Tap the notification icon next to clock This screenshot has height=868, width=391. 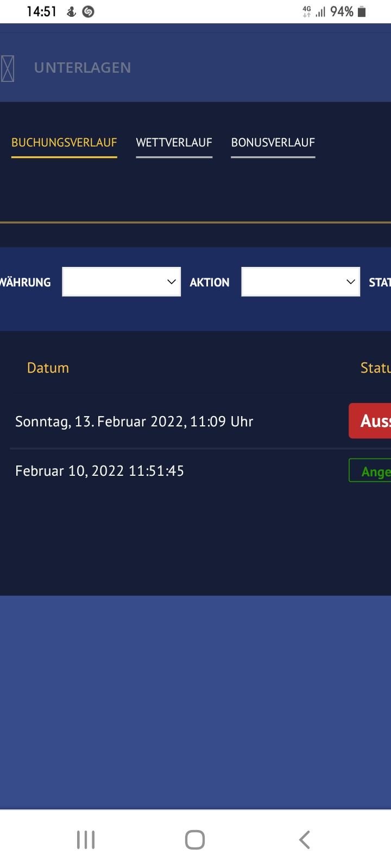click(71, 11)
